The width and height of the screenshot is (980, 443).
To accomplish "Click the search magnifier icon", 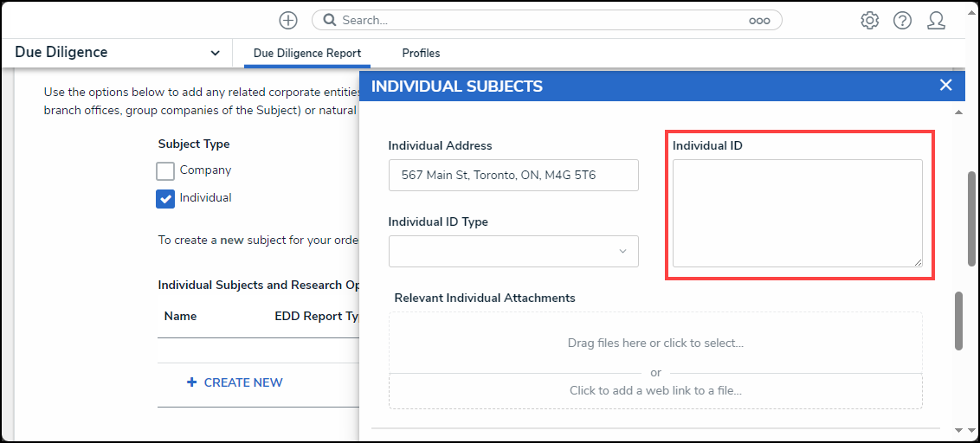I will (x=329, y=20).
